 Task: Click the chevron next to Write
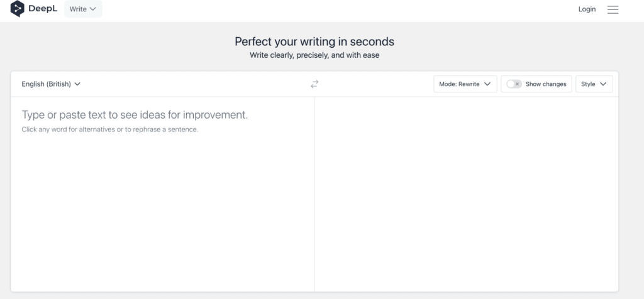pyautogui.click(x=93, y=9)
